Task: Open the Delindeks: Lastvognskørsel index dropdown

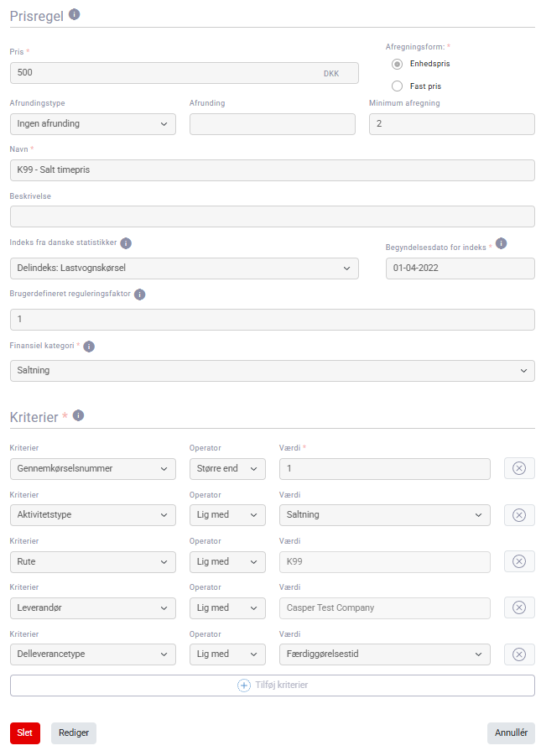Action: (185, 268)
